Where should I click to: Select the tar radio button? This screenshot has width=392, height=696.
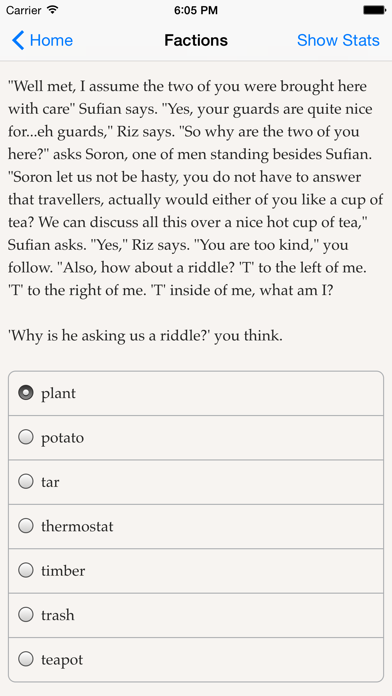pos(26,482)
